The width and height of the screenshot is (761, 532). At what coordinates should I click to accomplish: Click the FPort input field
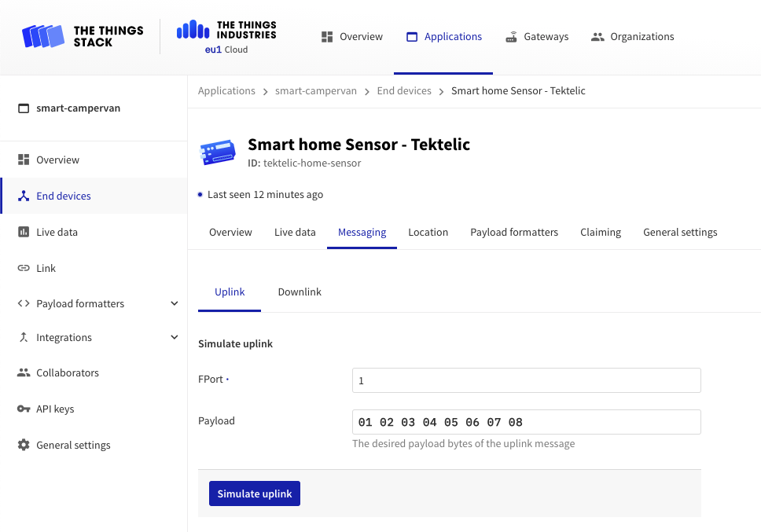(526, 380)
